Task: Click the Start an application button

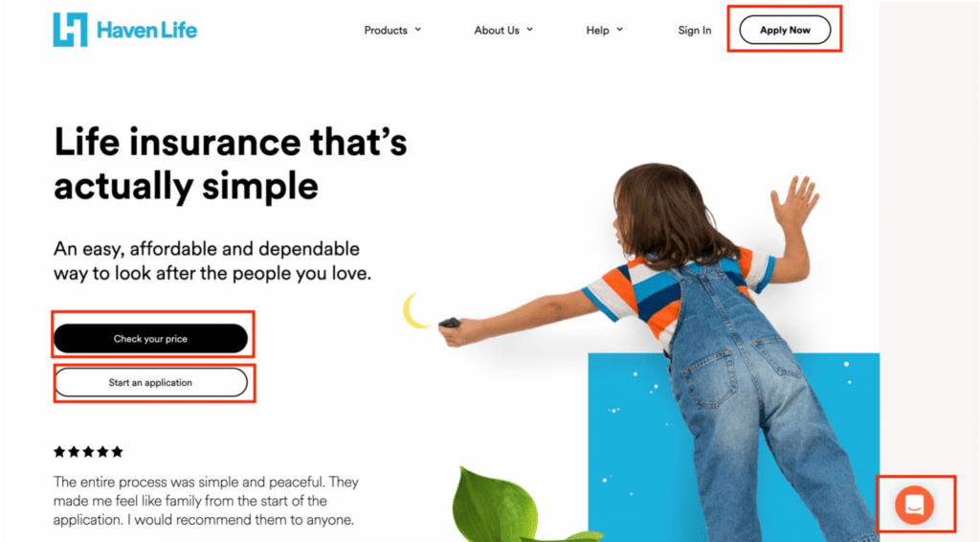Action: [150, 383]
